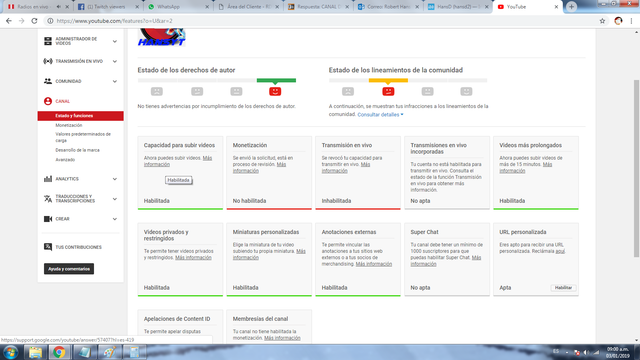Click the page vertical scrollbar
Viewport: 640px width, 360px height.
coord(636,168)
